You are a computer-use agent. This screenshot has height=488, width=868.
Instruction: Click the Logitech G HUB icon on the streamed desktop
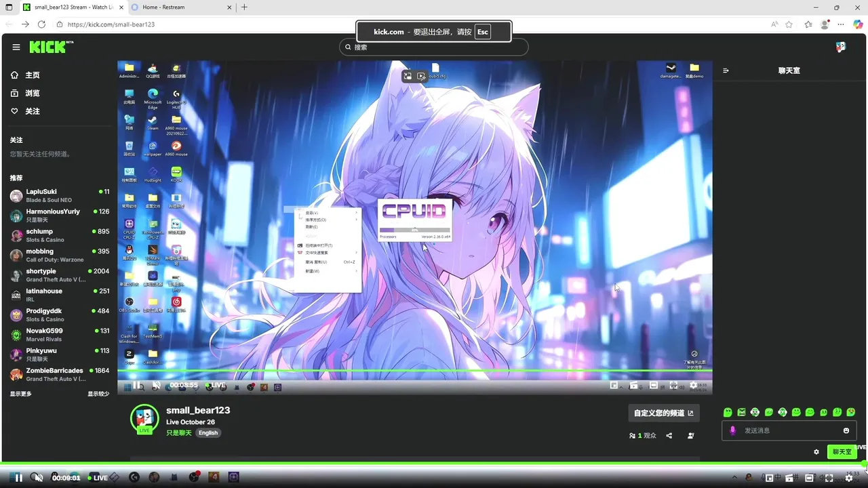tap(176, 99)
